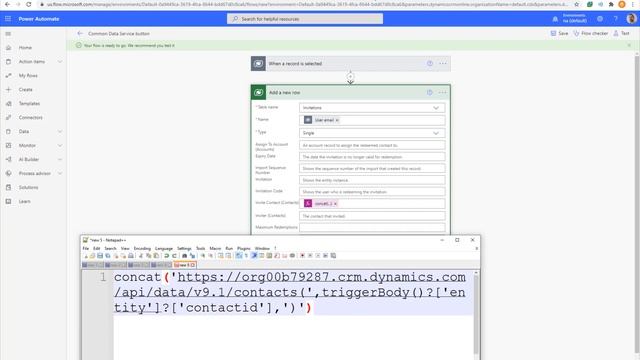Viewport: 640px width, 360px height.
Task: Open help for the When a record is selected trigger
Action: click(430, 64)
